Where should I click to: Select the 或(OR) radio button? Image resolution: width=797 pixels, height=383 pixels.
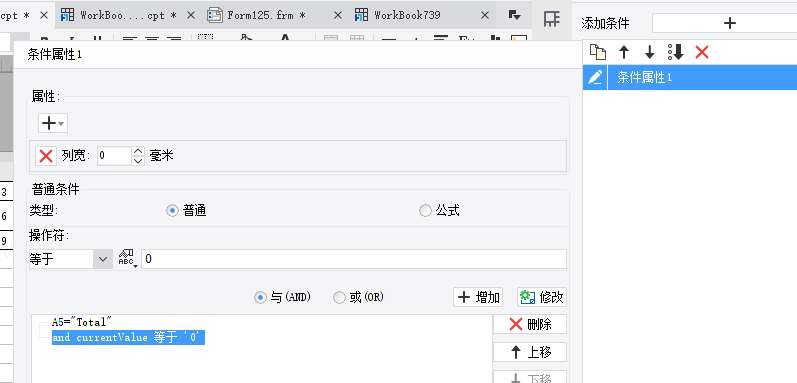click(339, 298)
